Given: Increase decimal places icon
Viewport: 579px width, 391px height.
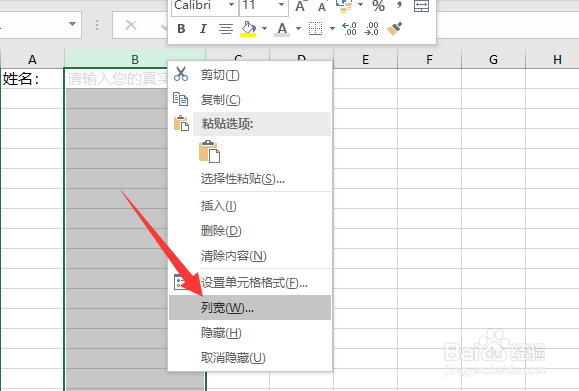Looking at the screenshot, I should pyautogui.click(x=349, y=28).
